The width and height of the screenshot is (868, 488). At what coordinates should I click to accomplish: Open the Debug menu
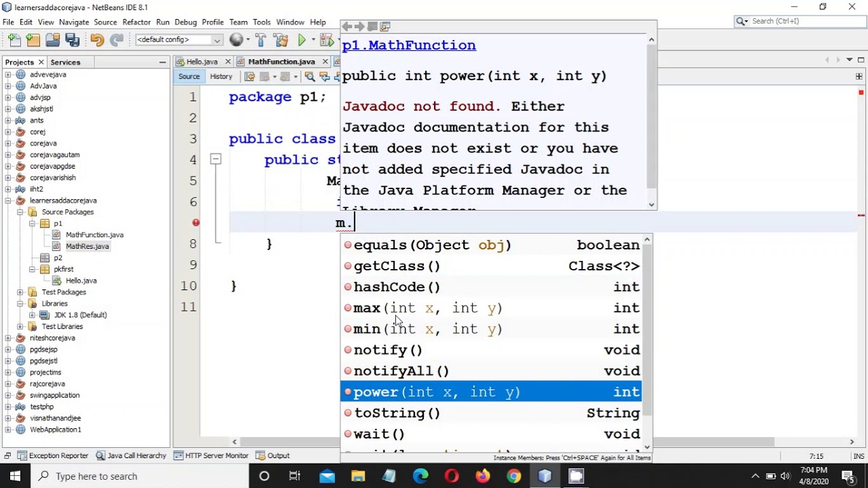186,22
